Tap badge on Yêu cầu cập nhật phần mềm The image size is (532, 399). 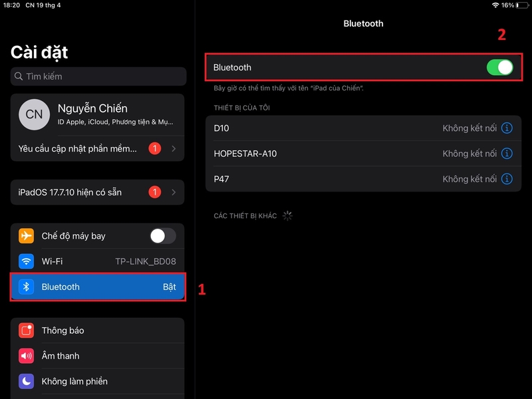(x=155, y=148)
